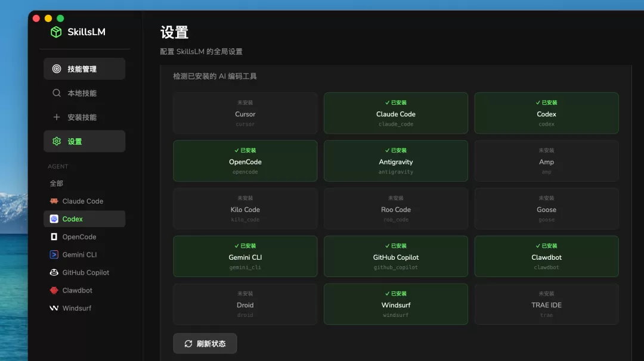This screenshot has height=361, width=644.
Task: Click the OpenCode agent icon in the sidebar
Action: [x=54, y=236]
